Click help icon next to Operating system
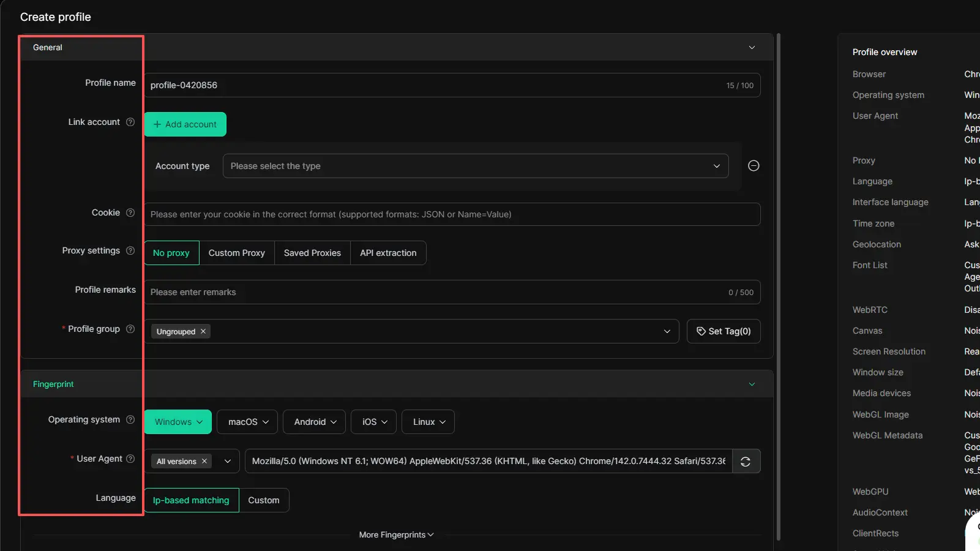This screenshot has height=551, width=980. tap(130, 419)
